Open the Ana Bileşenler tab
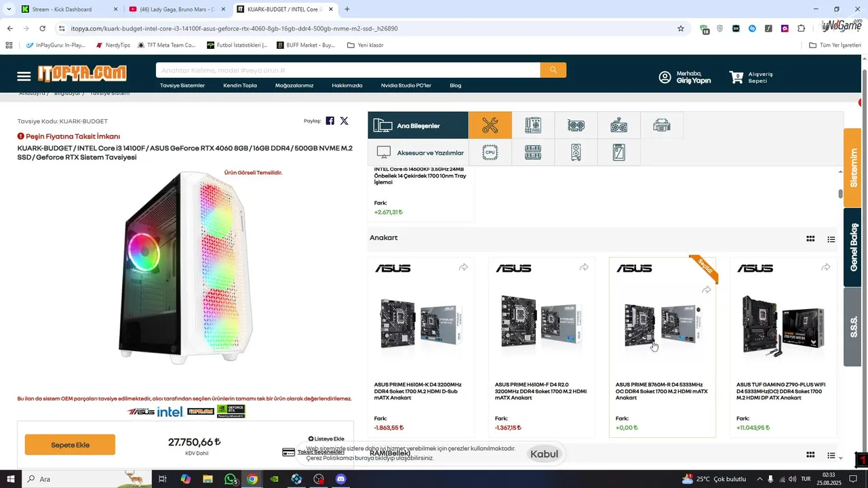Screen dimensions: 868x488 (418, 125)
